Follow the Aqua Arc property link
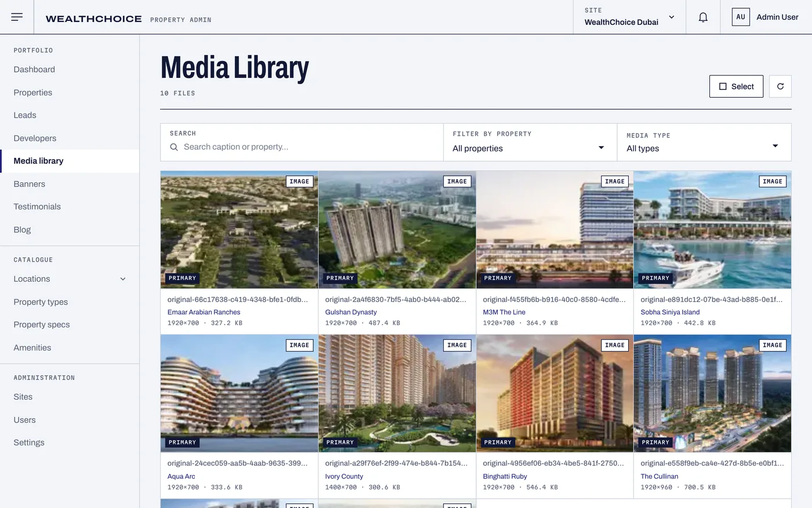This screenshot has height=508, width=812. click(x=181, y=477)
